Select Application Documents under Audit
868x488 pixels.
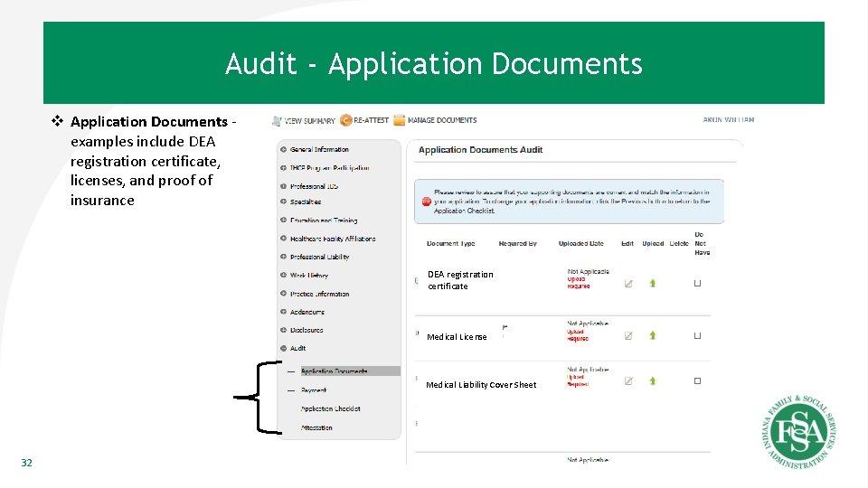point(350,371)
